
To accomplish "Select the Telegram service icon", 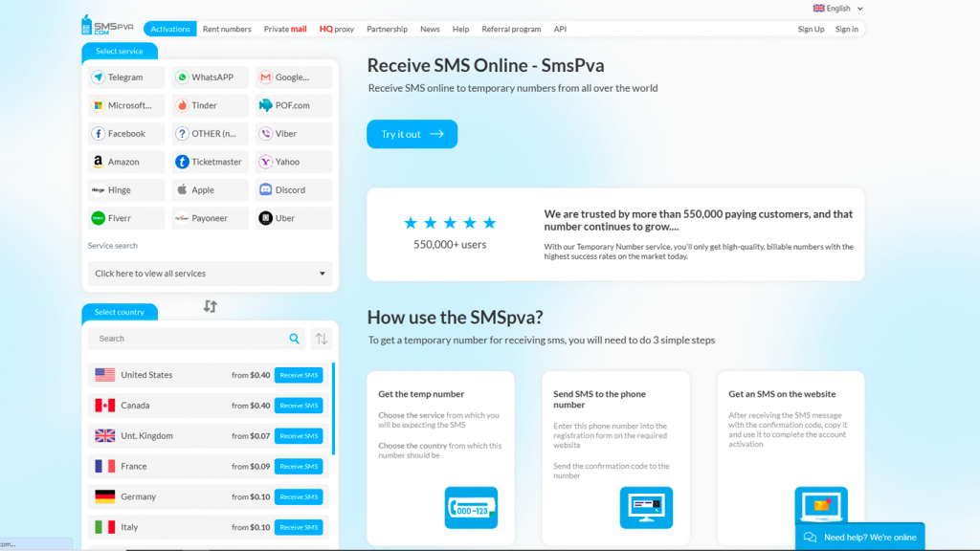I will tap(99, 77).
